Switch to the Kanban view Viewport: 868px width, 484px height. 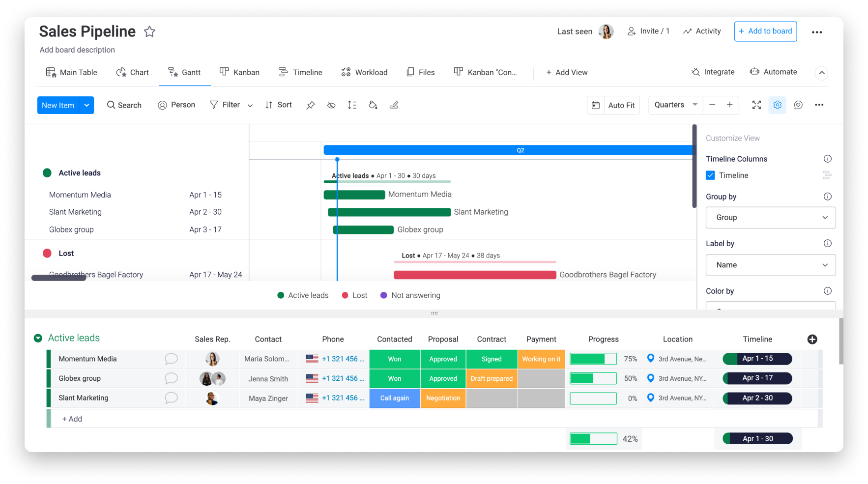(239, 72)
